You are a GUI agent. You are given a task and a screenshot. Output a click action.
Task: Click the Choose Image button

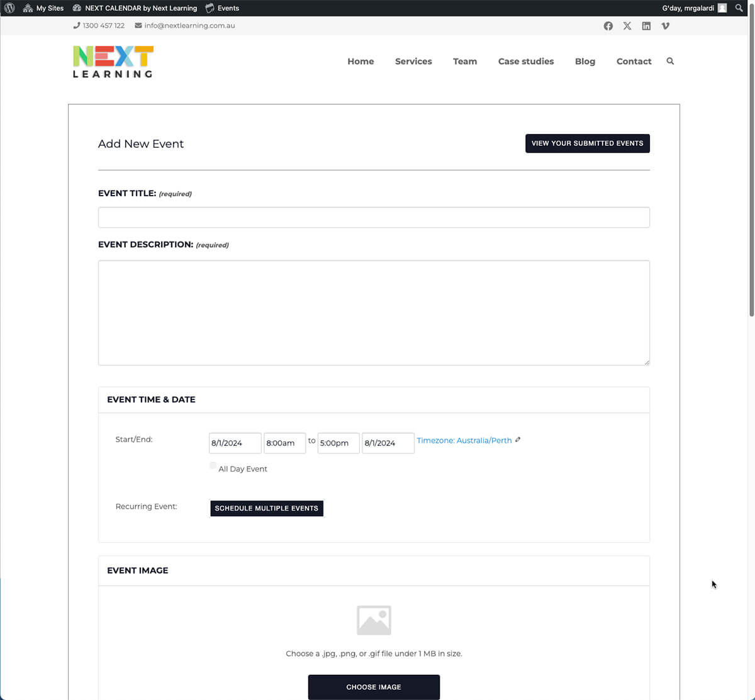tap(374, 687)
